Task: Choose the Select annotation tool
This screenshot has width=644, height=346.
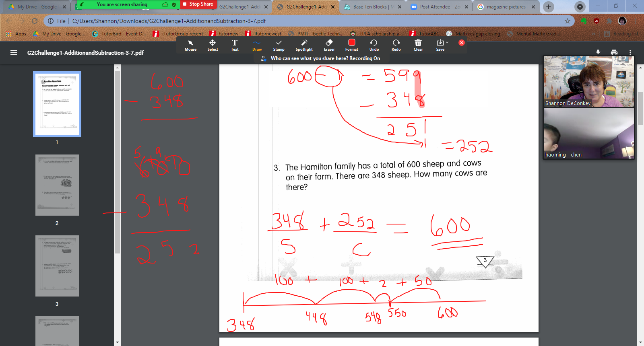Action: 213,45
